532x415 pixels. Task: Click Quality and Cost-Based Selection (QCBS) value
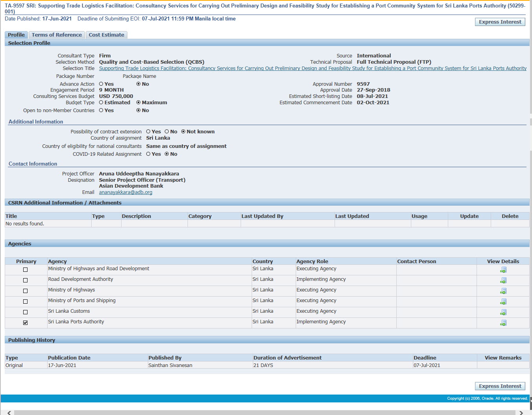[x=152, y=62]
